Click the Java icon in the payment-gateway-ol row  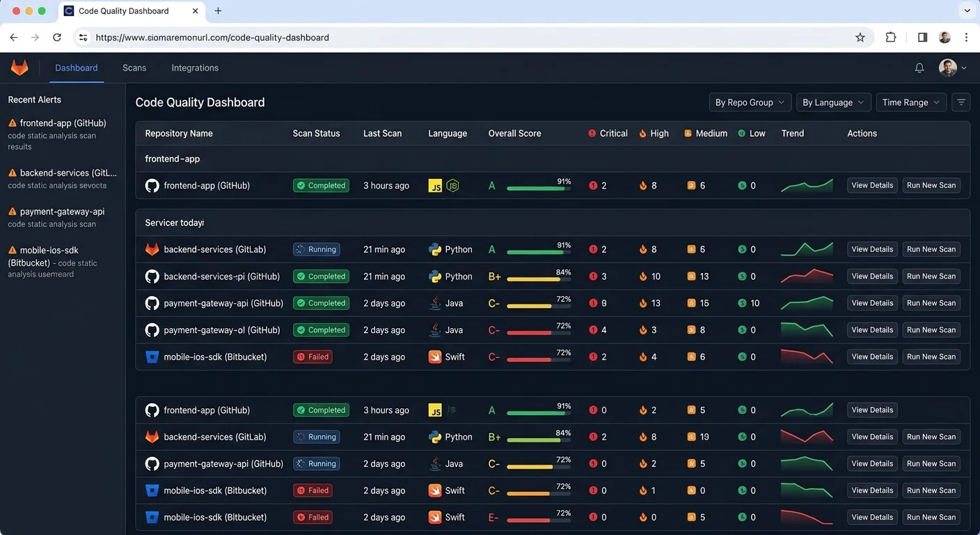point(435,330)
